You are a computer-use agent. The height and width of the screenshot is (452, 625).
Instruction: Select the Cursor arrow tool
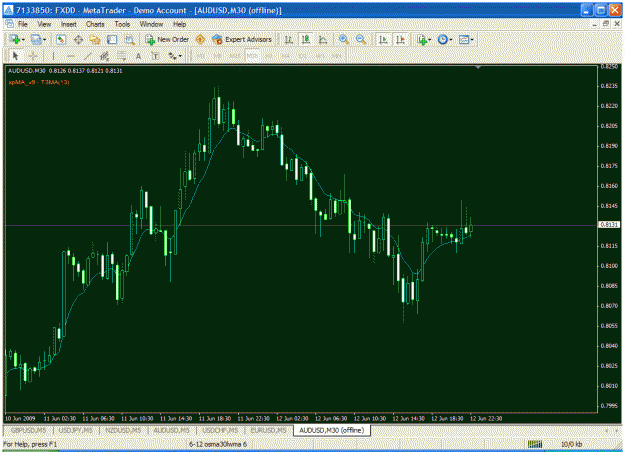click(16, 56)
